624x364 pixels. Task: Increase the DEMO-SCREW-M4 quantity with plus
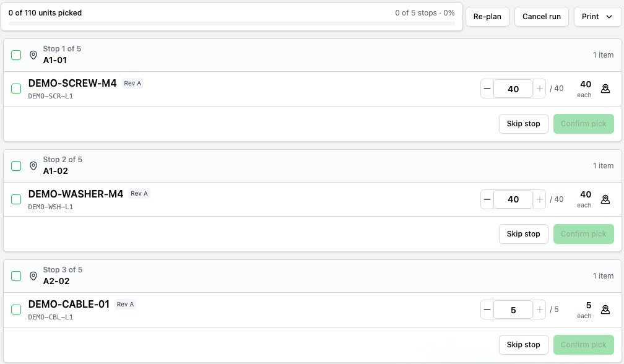pyautogui.click(x=539, y=89)
